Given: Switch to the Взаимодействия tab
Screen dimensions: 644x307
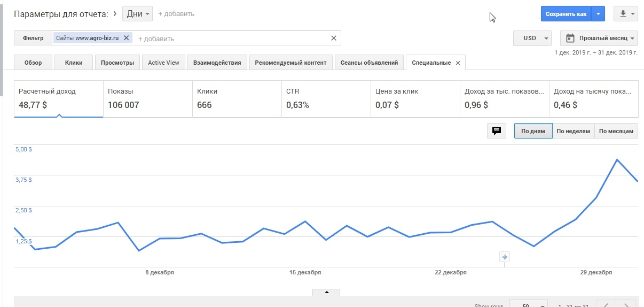Looking at the screenshot, I should [x=217, y=63].
